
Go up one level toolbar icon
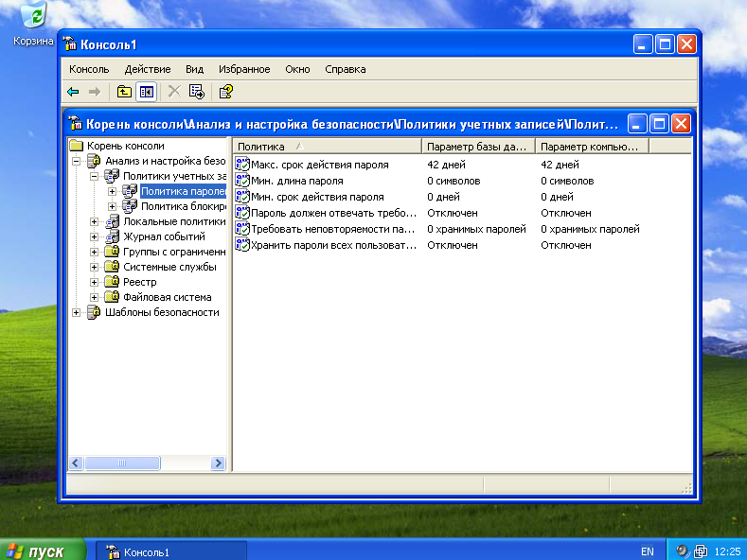pos(124,92)
